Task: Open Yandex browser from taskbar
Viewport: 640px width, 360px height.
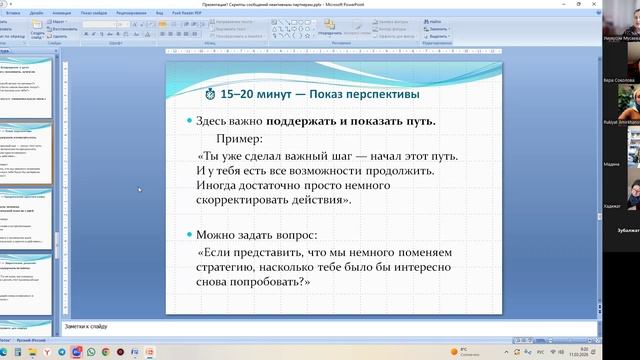Action: pos(47,352)
